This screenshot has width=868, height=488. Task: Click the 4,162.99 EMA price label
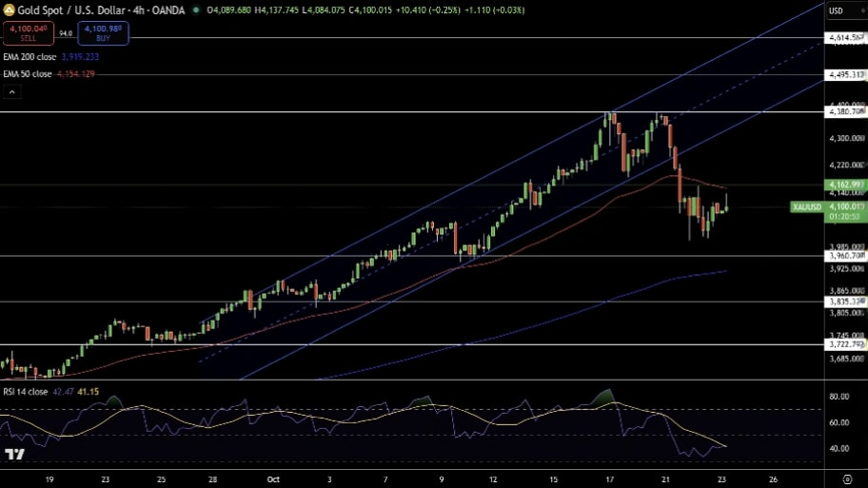[x=845, y=184]
